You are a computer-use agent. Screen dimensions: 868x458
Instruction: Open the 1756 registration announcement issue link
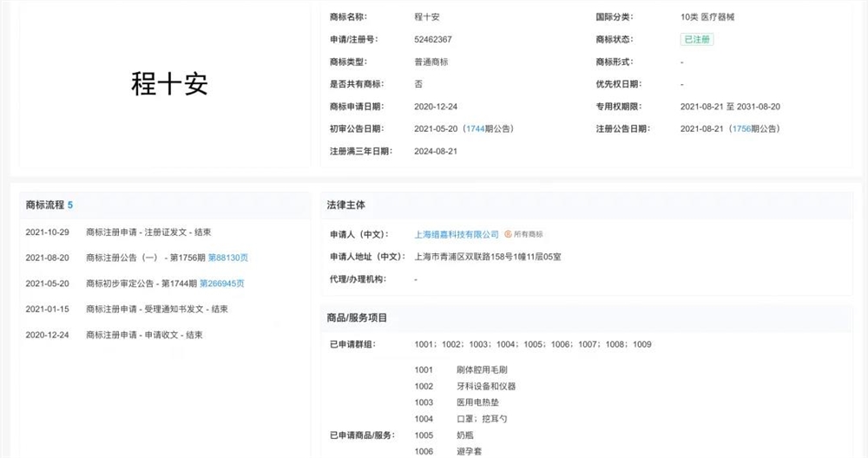[741, 129]
